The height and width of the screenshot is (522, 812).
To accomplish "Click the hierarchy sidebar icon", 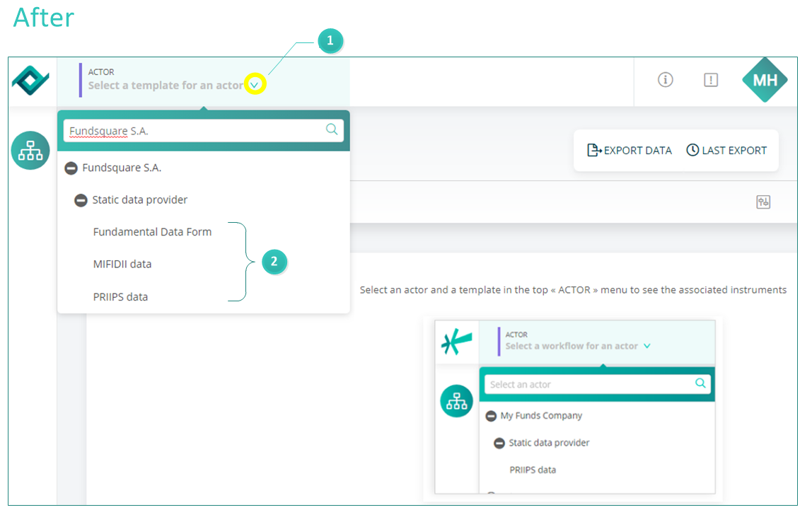I will tap(30, 150).
